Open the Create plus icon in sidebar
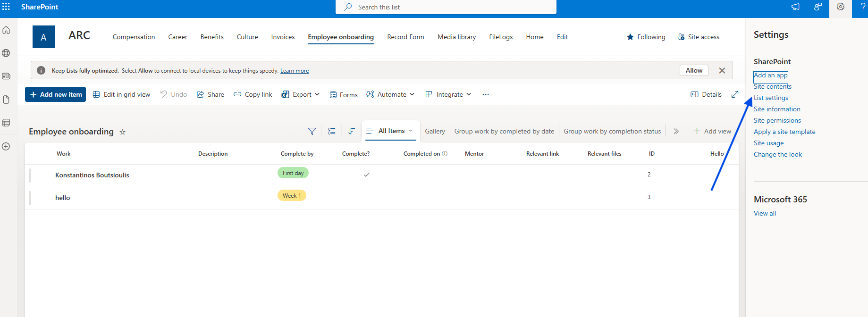Viewport: 868px width, 317px height. [6, 146]
